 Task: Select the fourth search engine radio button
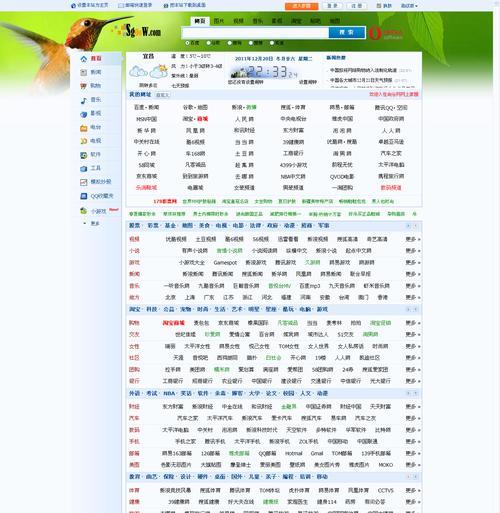point(251,43)
